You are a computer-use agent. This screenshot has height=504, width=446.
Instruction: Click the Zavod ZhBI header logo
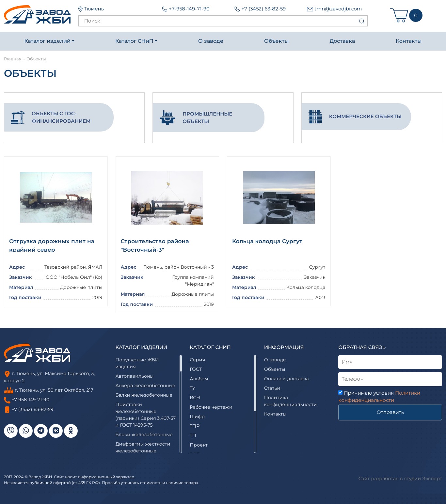click(37, 15)
